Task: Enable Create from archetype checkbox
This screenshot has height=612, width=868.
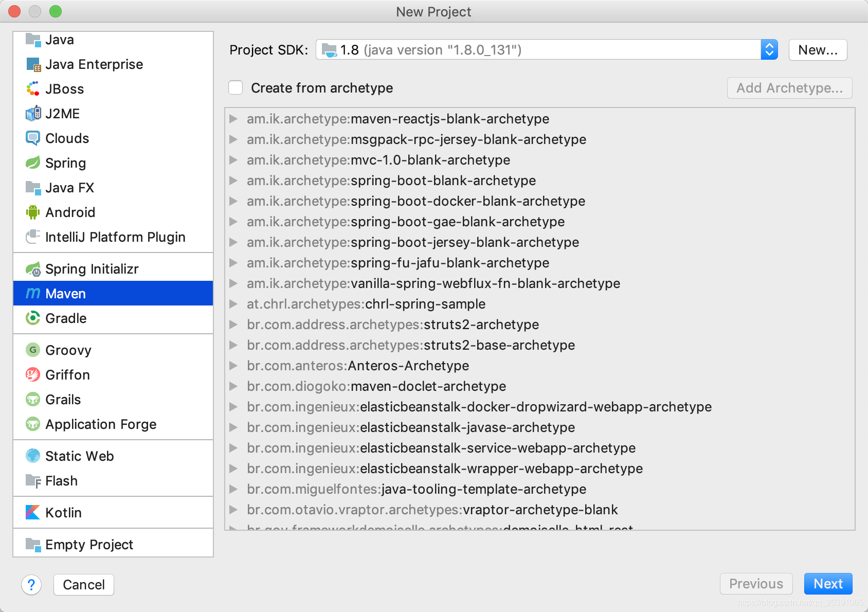Action: 236,88
